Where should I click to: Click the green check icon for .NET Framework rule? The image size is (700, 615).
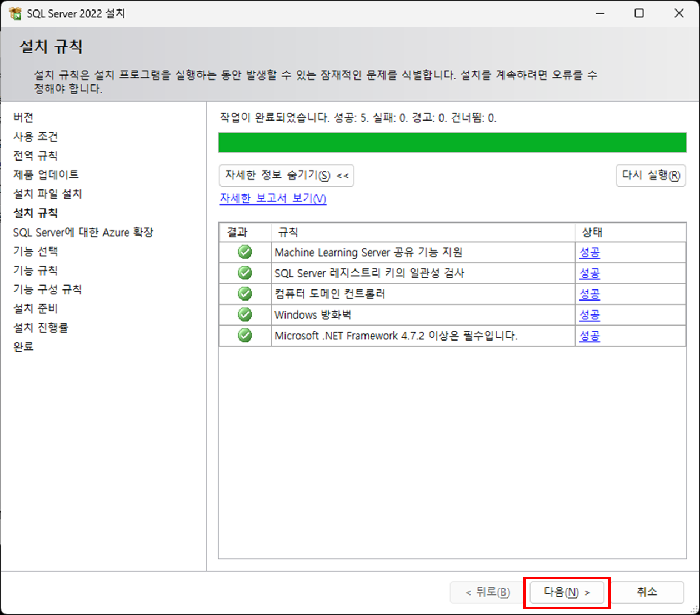[x=245, y=336]
